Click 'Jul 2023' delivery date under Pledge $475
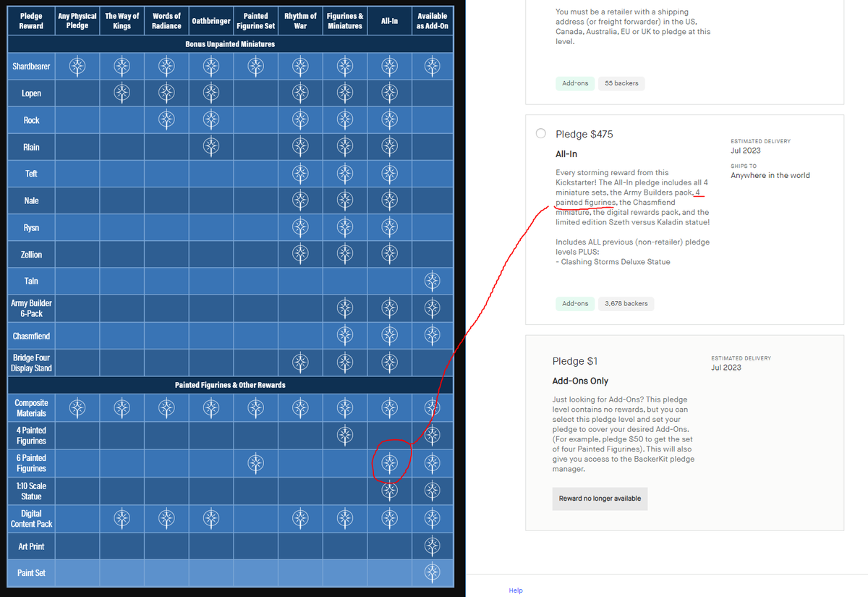The width and height of the screenshot is (868, 597). [x=746, y=151]
